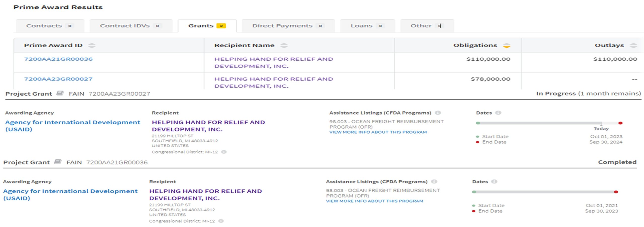
Task: Sort by Prime Award ID column arrows
Action: 92,46
